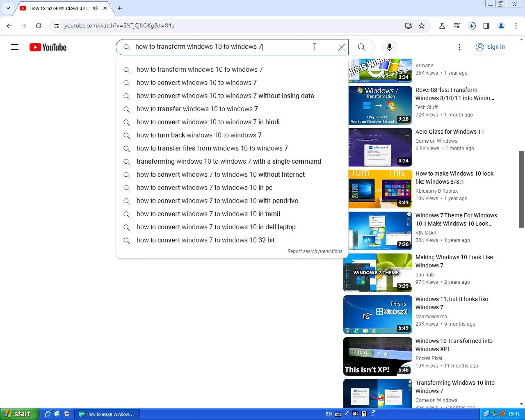The width and height of the screenshot is (525, 420).
Task: Click the on-screen keyboard taskbar icon
Action: tap(338, 414)
